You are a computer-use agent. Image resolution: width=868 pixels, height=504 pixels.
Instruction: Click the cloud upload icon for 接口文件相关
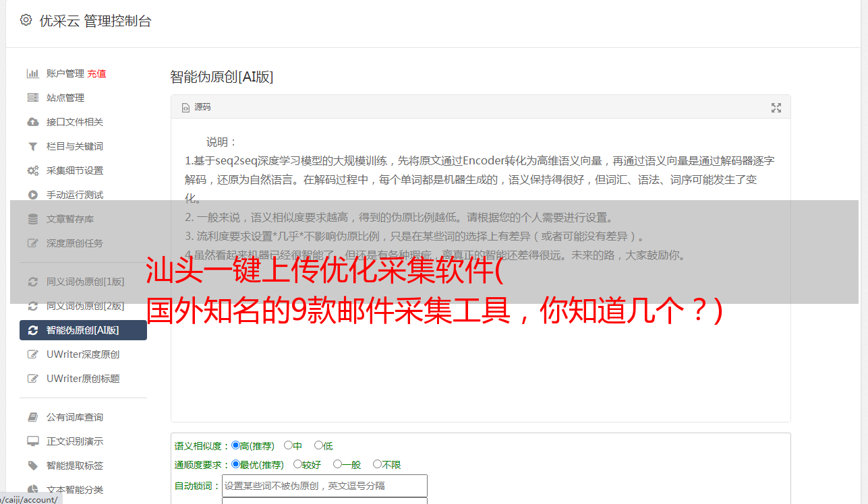point(32,122)
